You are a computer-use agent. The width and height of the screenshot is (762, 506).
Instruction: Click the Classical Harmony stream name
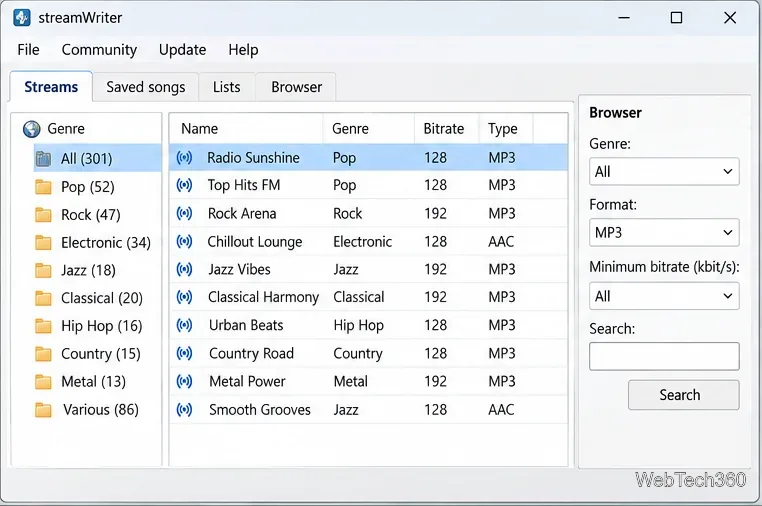point(263,297)
